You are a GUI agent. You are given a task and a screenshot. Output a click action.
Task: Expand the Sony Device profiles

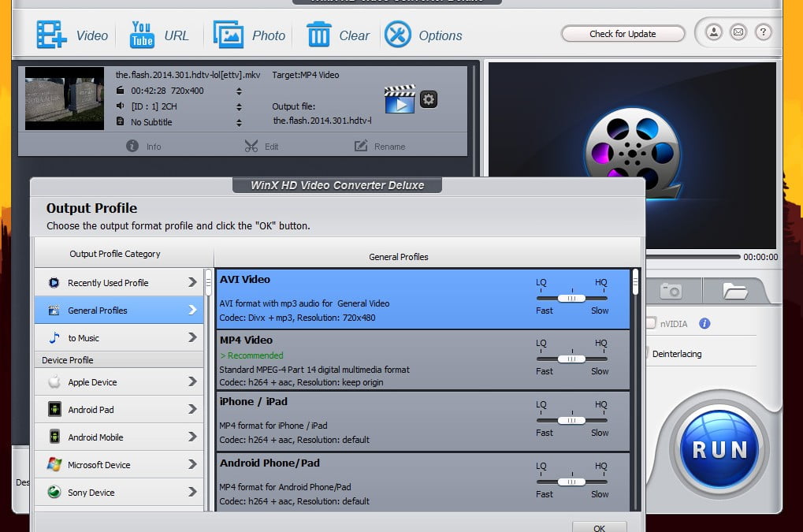click(x=118, y=492)
